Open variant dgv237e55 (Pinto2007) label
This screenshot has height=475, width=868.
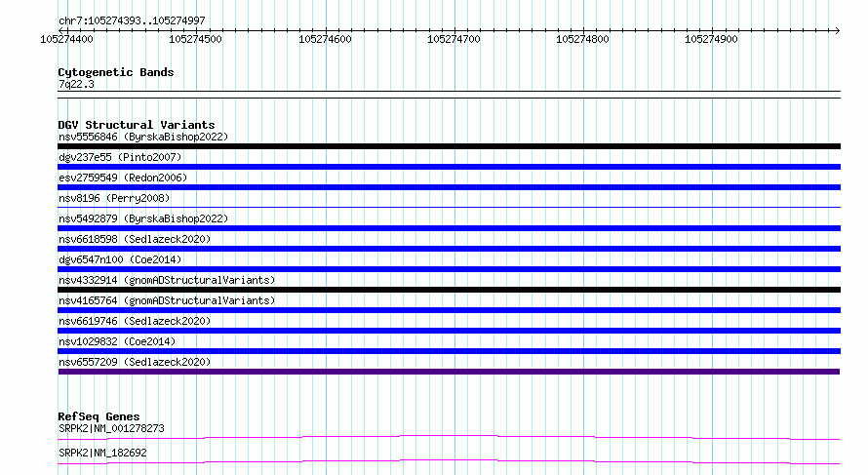[x=120, y=157]
